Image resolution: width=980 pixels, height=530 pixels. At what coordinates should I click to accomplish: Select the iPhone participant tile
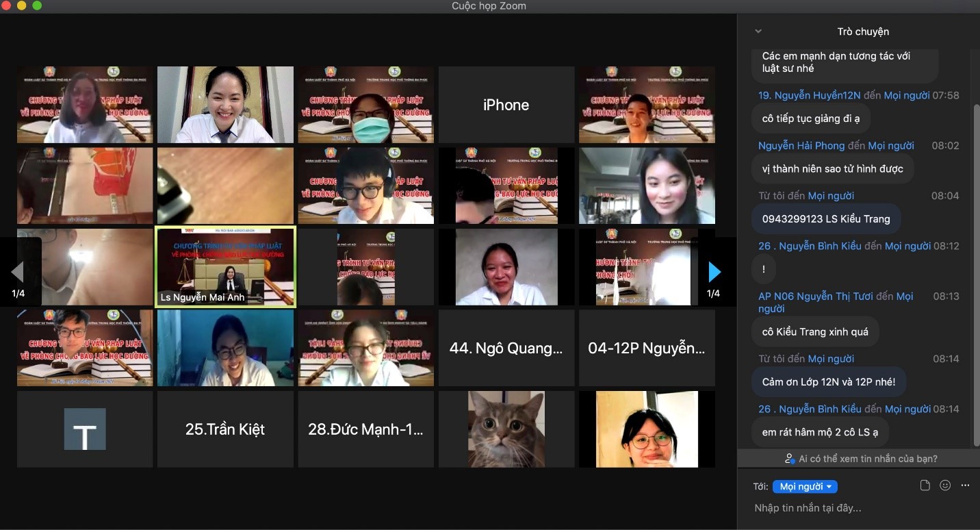(506, 105)
